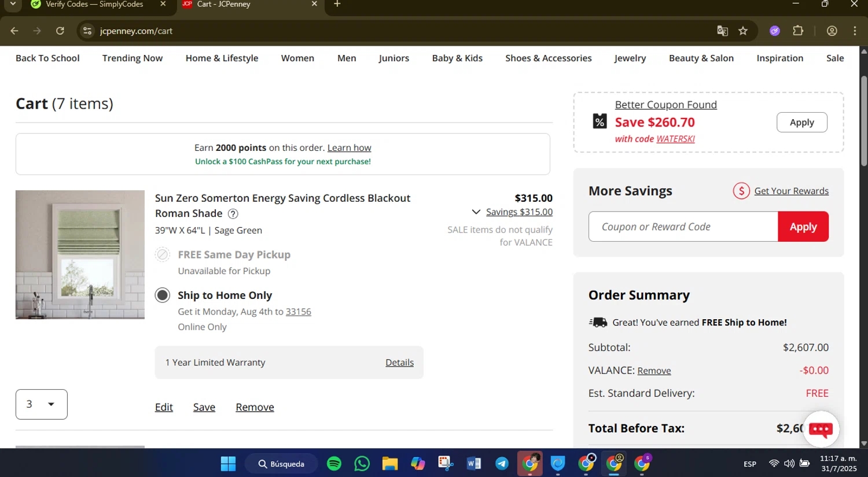This screenshot has width=868, height=477.
Task: Open WhatsApp from the taskbar
Action: coord(362,464)
